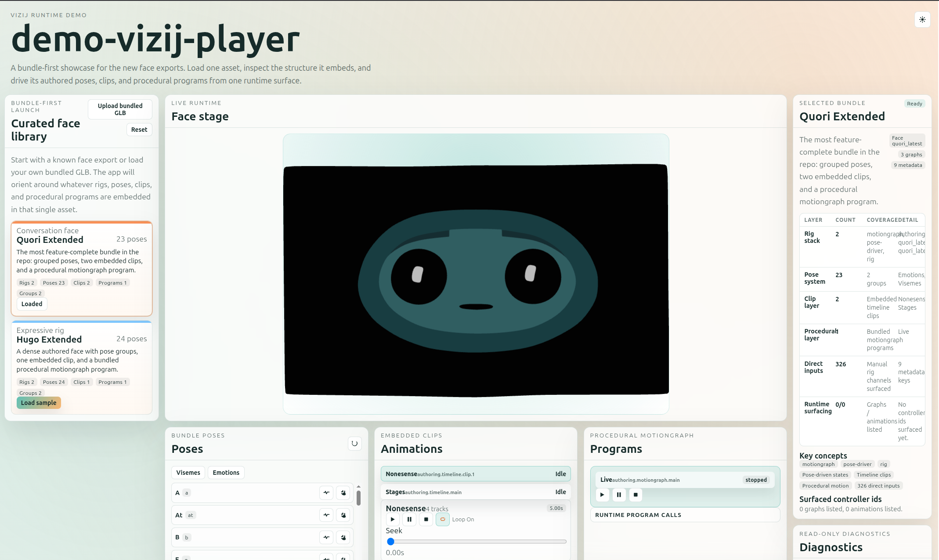The height and width of the screenshot is (560, 939).
Task: Switch to the Emotions pose filter
Action: coord(226,472)
